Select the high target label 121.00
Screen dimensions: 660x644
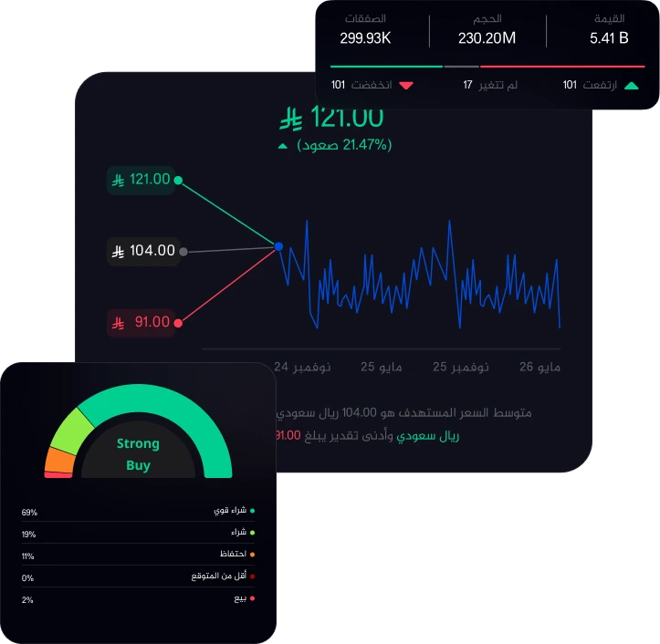coord(141,180)
